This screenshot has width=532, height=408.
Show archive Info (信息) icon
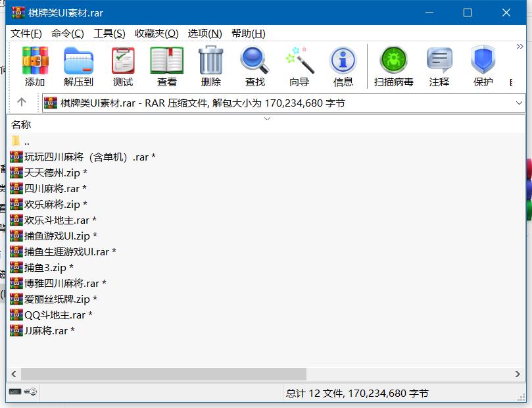pyautogui.click(x=343, y=67)
